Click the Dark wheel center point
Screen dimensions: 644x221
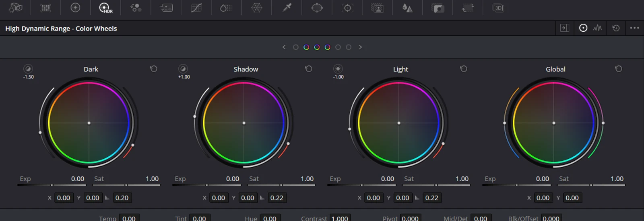(x=89, y=123)
